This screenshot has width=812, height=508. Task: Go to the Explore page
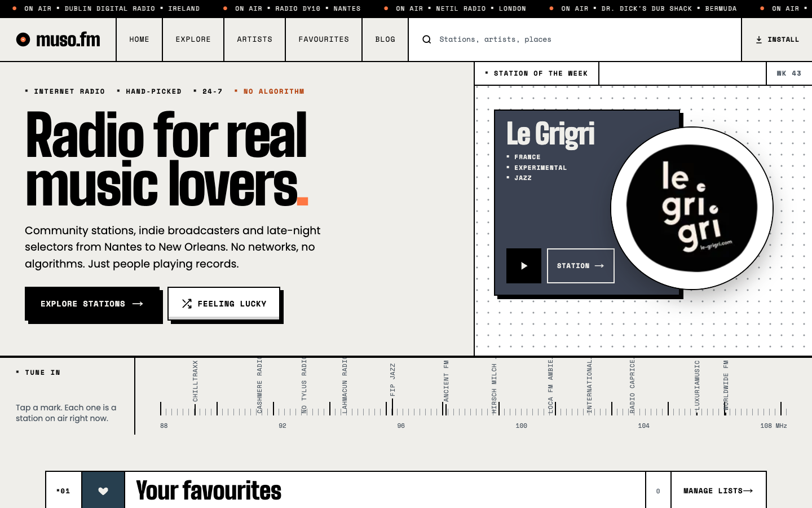[x=193, y=40]
